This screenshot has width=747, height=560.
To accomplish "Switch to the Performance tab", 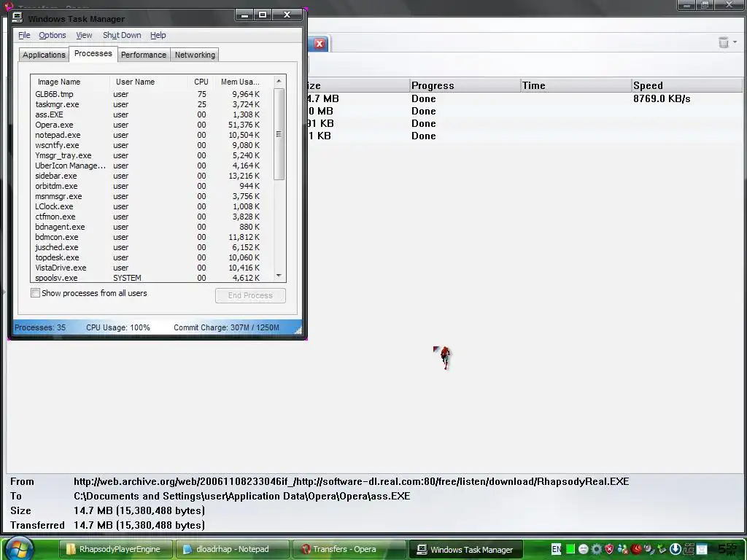I will pos(144,55).
